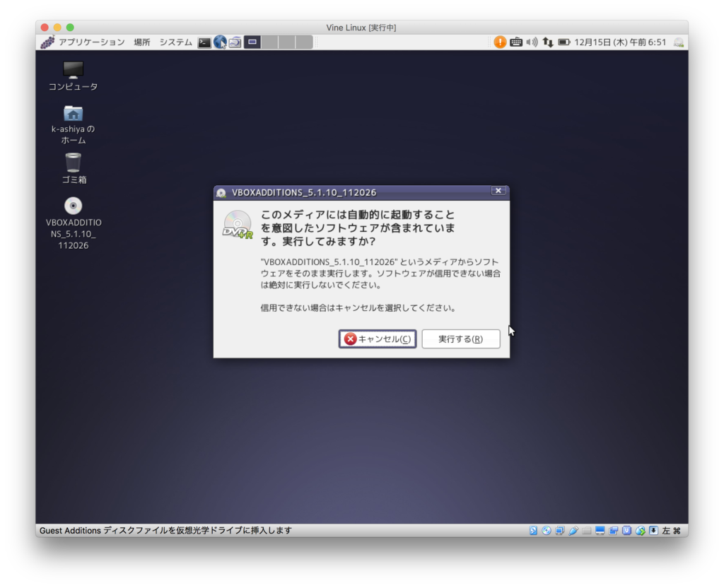The height and width of the screenshot is (588, 724).
Task: Click the キャンセル(C) button
Action: pos(378,339)
